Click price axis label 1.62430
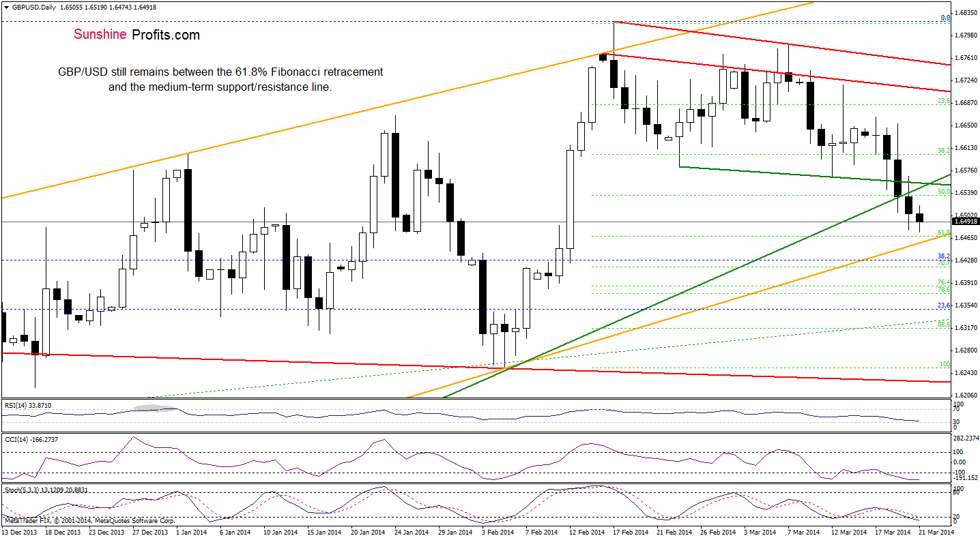Screen dimensions: 980x538 [x=966, y=373]
